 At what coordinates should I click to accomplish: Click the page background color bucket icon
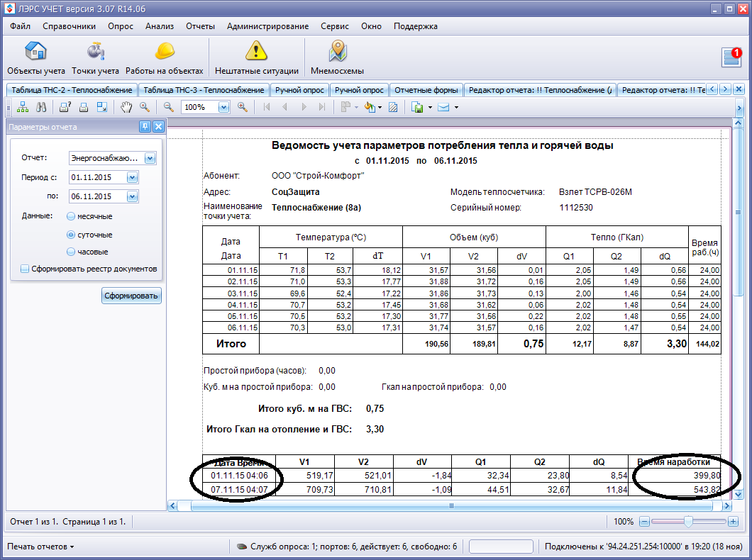click(370, 107)
